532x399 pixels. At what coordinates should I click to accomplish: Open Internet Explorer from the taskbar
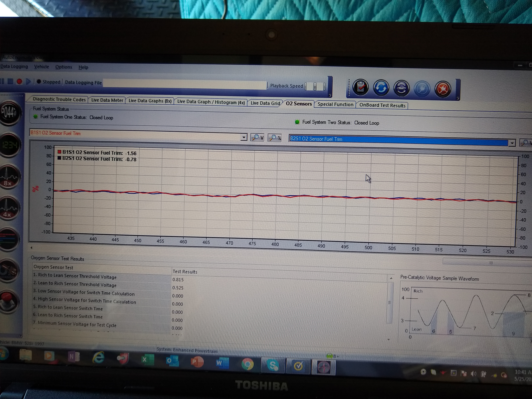click(x=98, y=357)
